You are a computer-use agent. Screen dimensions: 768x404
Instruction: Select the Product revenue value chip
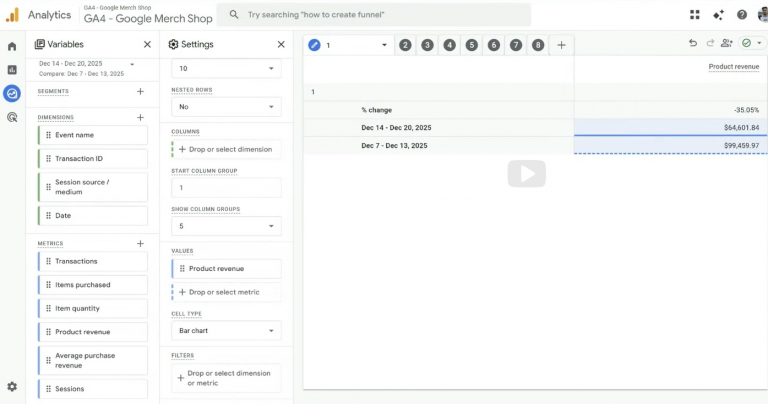(x=226, y=268)
